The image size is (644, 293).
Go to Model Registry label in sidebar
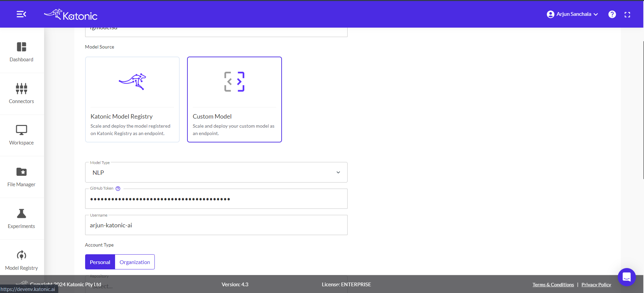click(22, 268)
